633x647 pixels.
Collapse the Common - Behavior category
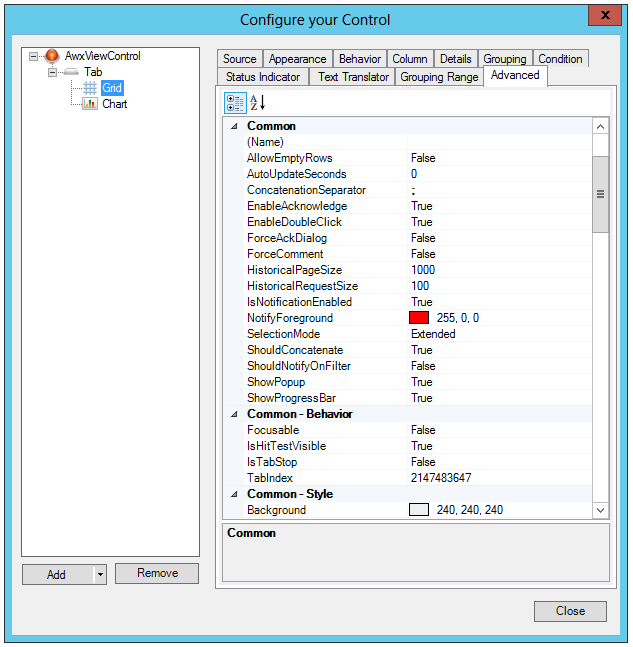click(x=235, y=414)
